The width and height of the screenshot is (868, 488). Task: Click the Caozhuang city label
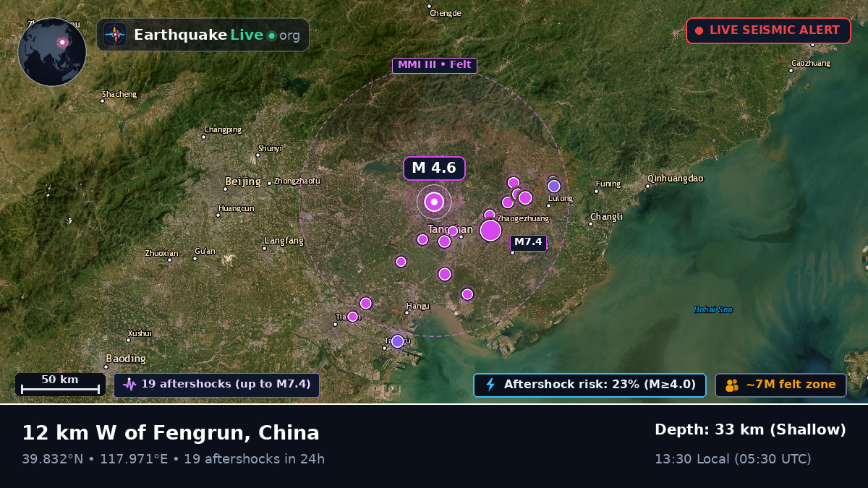pyautogui.click(x=811, y=63)
